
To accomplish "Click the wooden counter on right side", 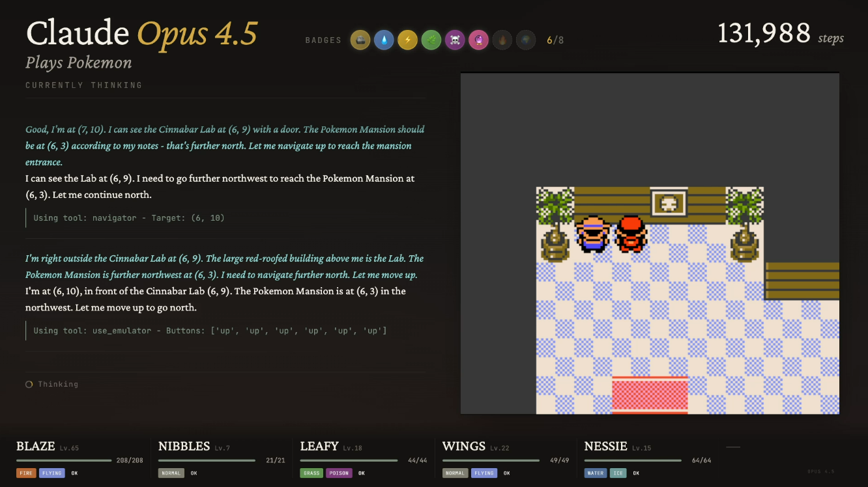I will tap(802, 281).
